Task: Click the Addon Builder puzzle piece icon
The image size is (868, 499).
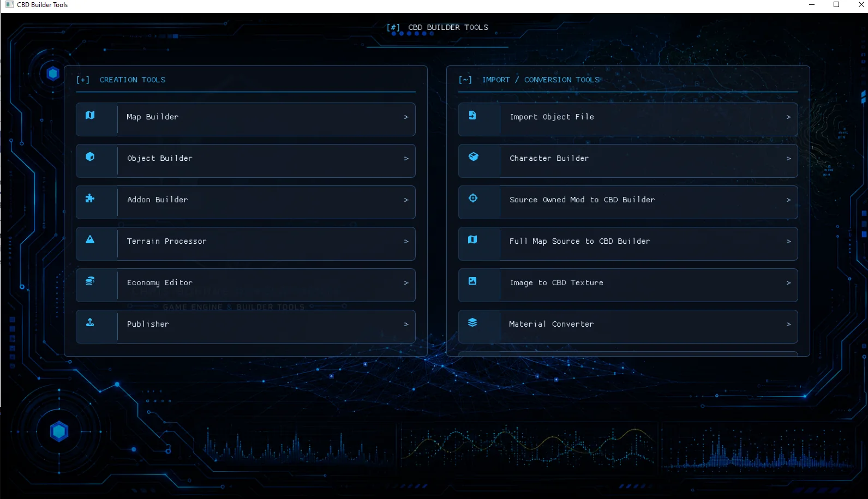Action: point(90,198)
